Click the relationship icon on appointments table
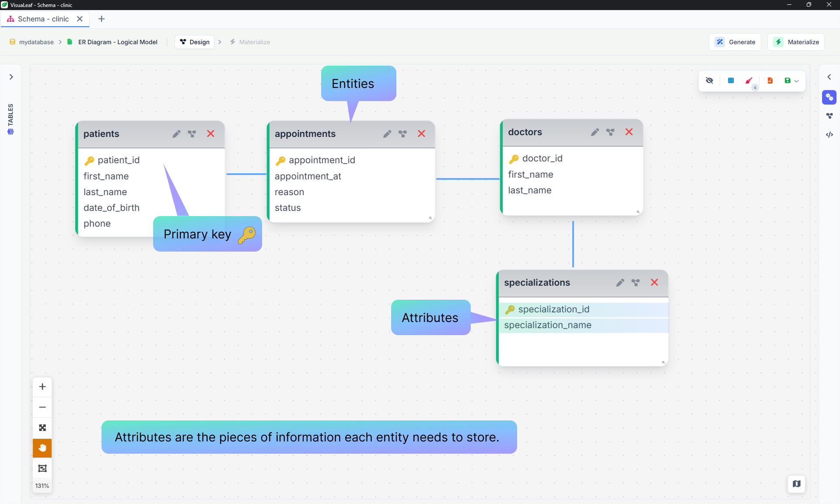The width and height of the screenshot is (840, 504). click(x=402, y=134)
